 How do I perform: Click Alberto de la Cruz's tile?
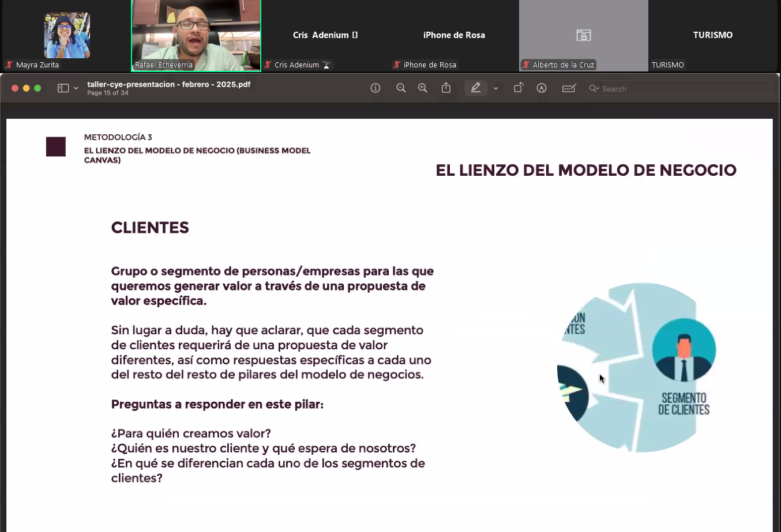click(583, 35)
